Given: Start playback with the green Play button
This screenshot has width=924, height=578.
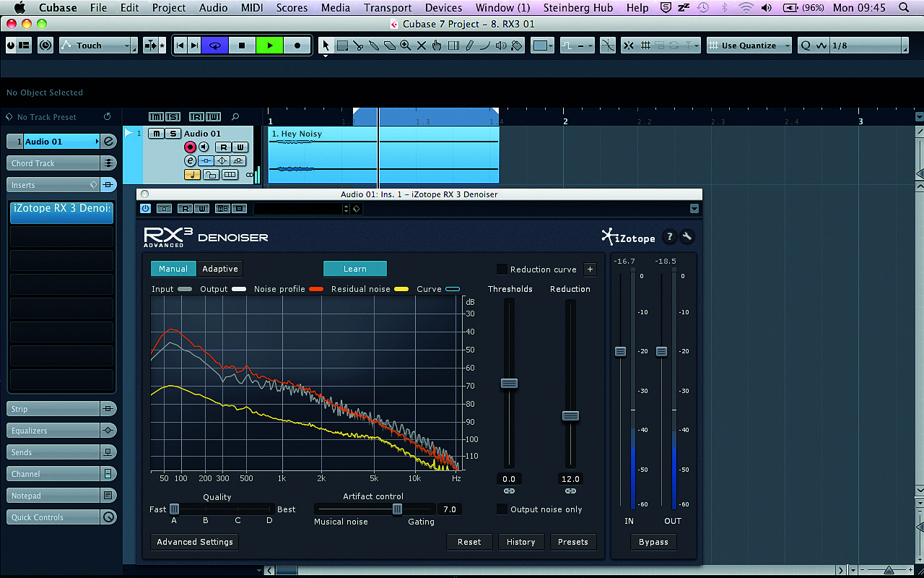Looking at the screenshot, I should pos(269,46).
